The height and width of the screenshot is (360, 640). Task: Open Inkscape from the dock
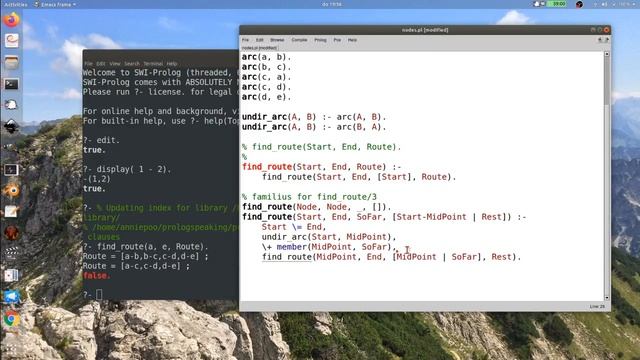pos(11,127)
